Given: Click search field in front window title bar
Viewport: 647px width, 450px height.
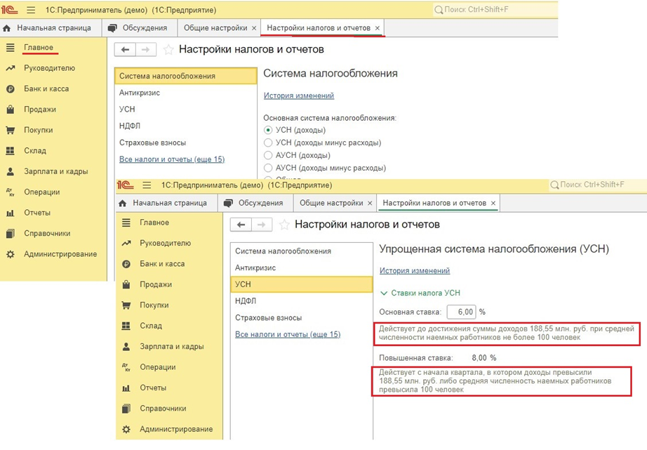Looking at the screenshot, I should click(x=597, y=185).
